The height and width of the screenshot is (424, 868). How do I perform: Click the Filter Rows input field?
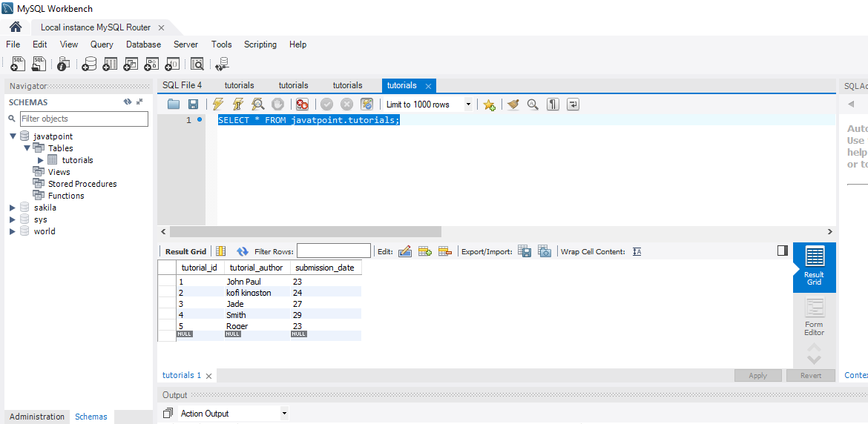pos(334,251)
